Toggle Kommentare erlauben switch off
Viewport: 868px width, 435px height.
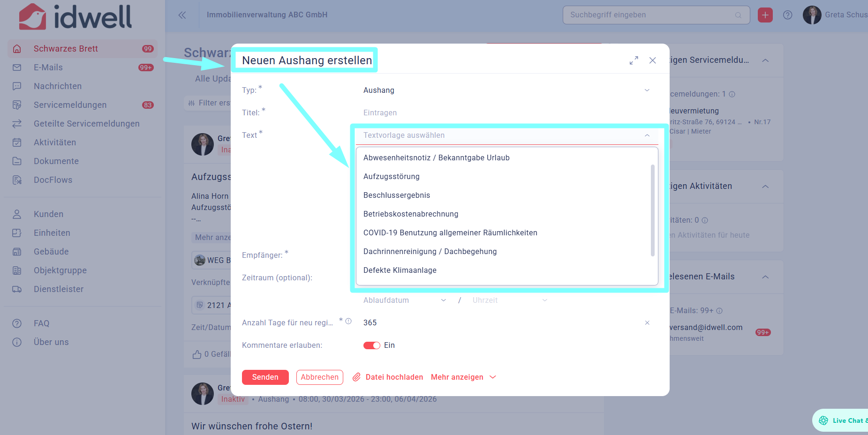[372, 345]
